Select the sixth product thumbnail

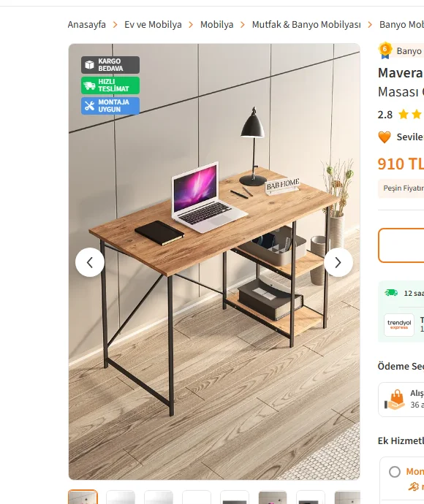[x=273, y=497]
